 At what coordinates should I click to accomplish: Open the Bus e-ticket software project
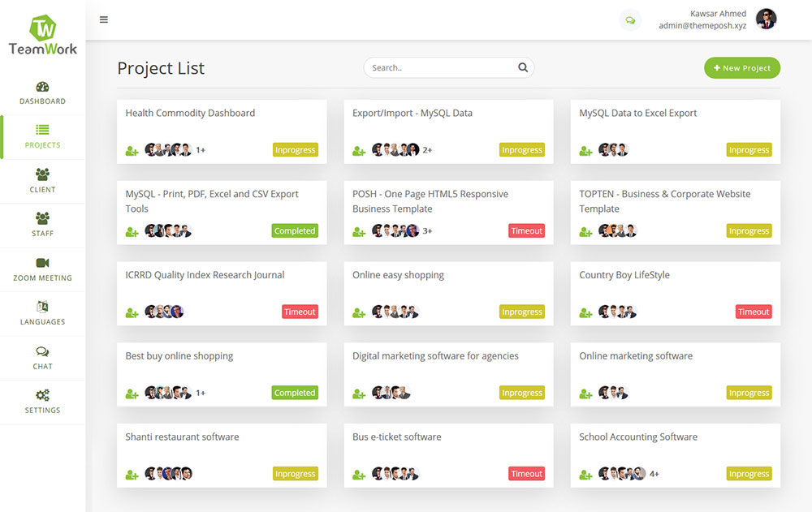pyautogui.click(x=398, y=437)
